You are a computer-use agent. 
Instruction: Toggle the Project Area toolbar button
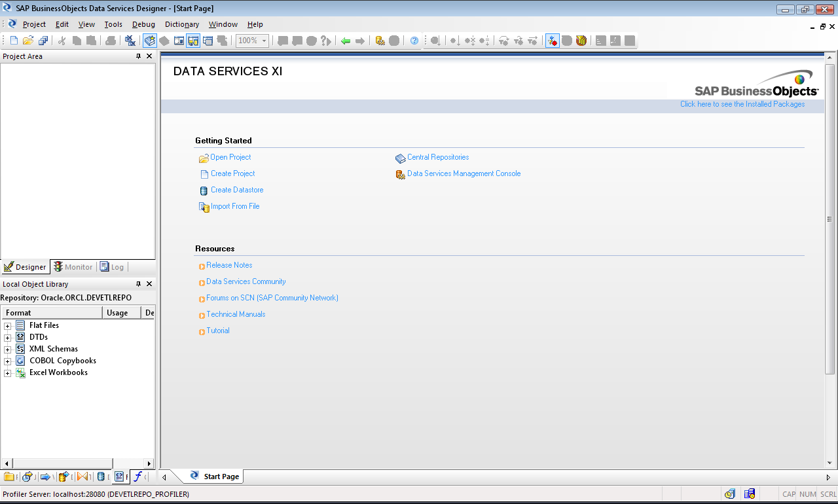[x=193, y=41]
